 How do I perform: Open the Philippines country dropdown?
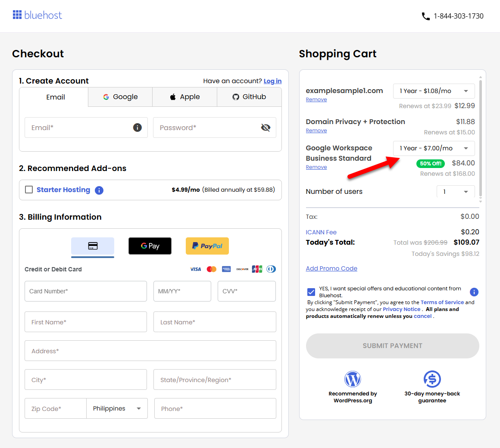(x=117, y=408)
